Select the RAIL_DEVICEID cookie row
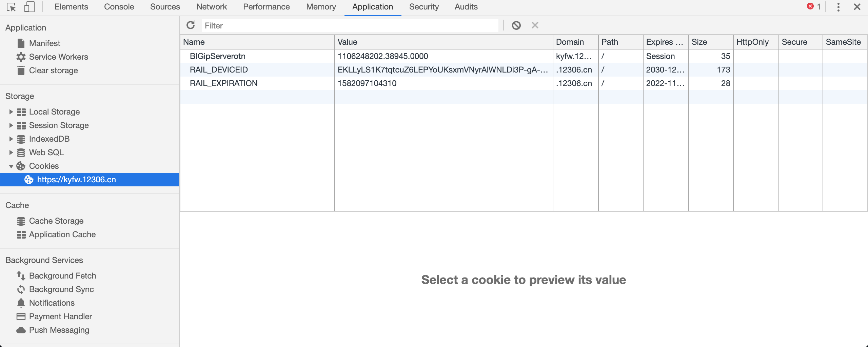Screen dimensions: 868x347 coord(219,70)
